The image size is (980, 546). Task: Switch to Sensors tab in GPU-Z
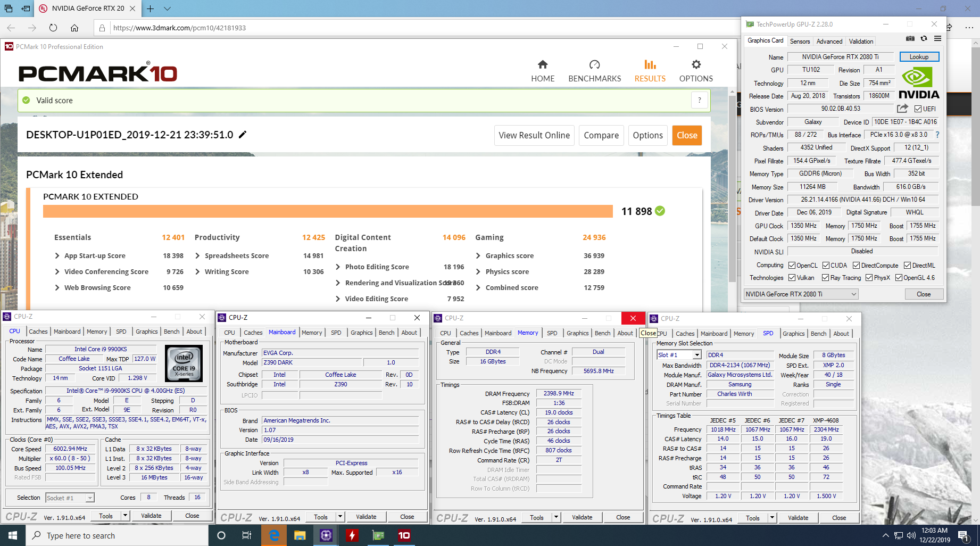800,41
